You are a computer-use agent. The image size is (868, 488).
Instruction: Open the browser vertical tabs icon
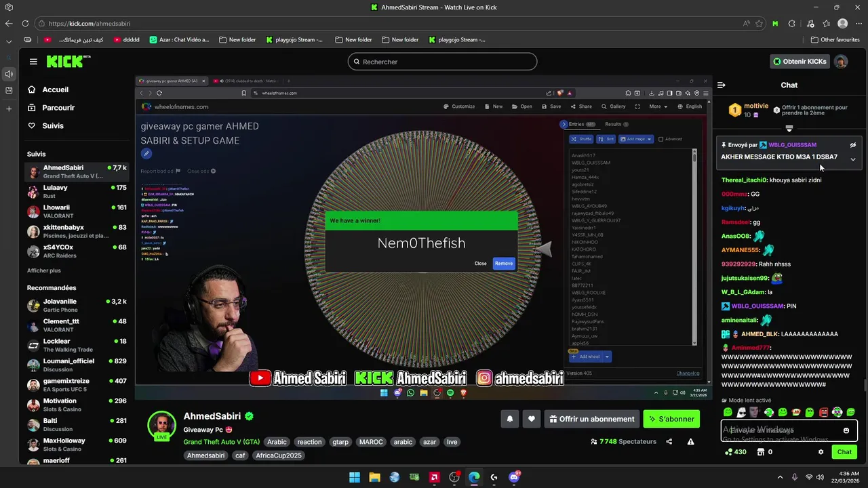coord(9,7)
